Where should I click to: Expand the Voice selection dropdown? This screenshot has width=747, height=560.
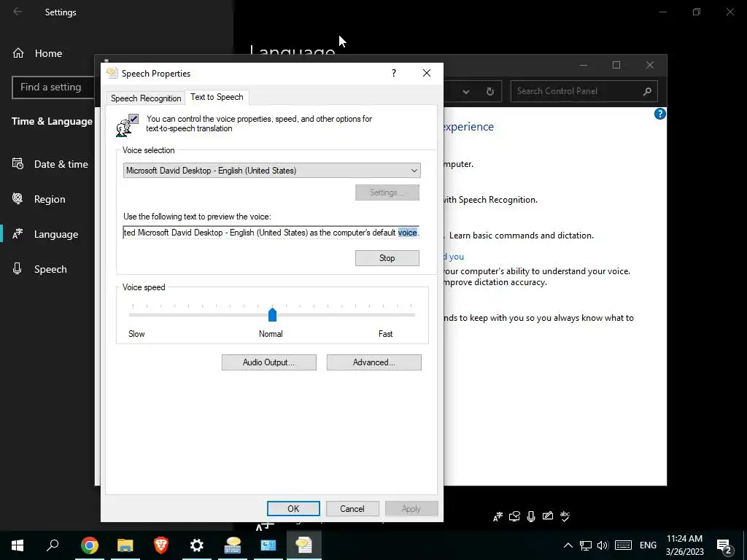coord(271,171)
